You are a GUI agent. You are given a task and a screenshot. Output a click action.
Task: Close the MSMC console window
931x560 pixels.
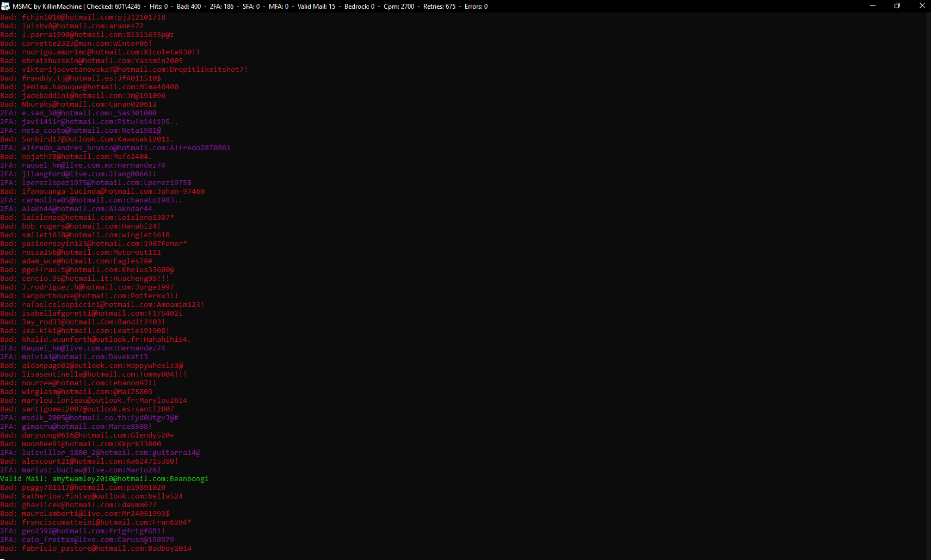point(922,6)
